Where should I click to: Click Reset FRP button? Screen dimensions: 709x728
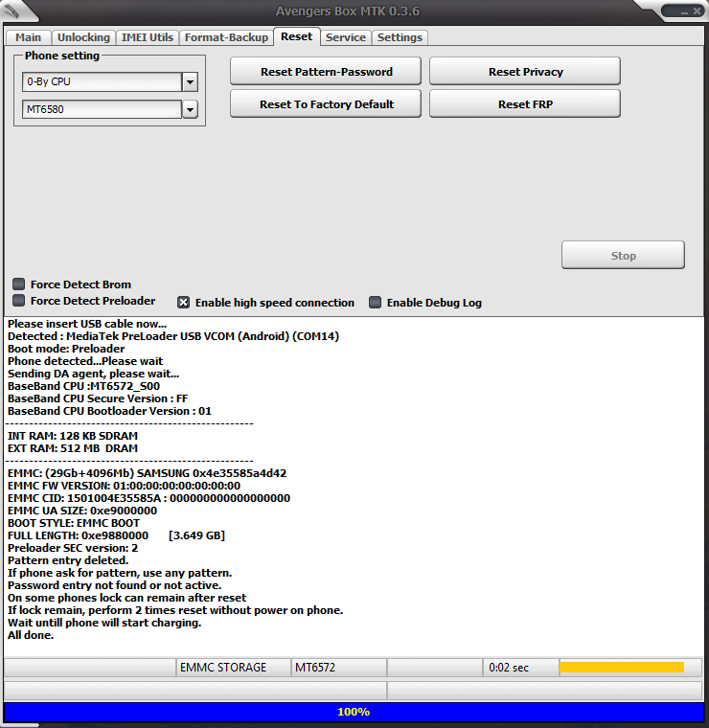click(525, 104)
